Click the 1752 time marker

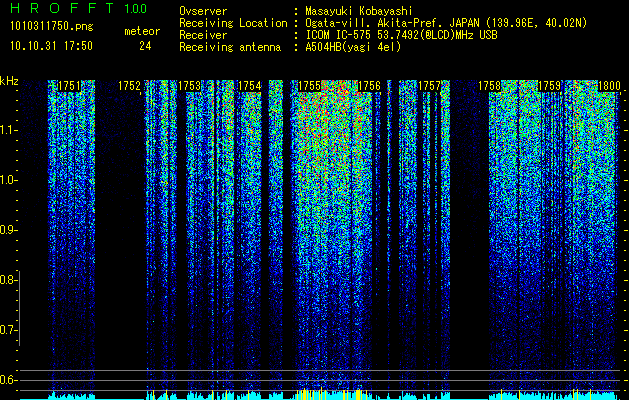129,86
